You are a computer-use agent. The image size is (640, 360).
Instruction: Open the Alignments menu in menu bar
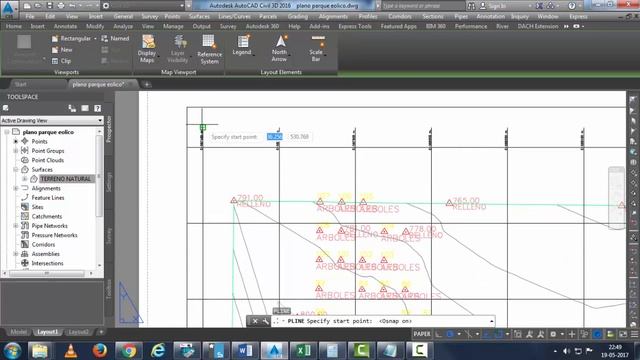click(x=333, y=16)
